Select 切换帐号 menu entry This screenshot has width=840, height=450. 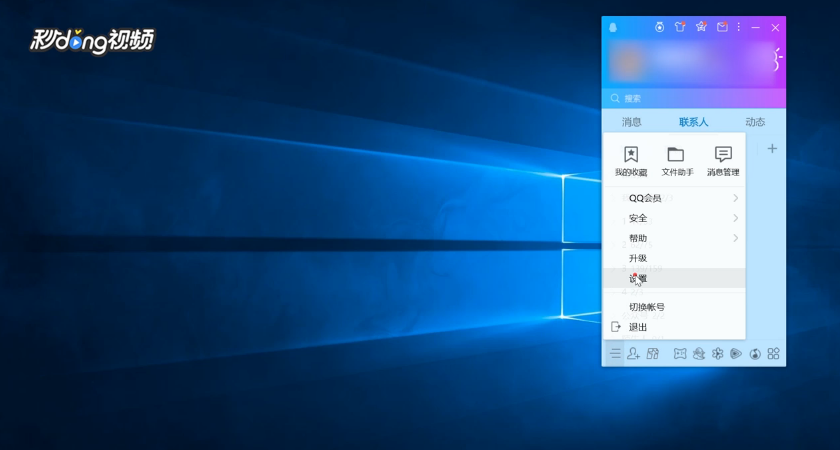(674, 307)
